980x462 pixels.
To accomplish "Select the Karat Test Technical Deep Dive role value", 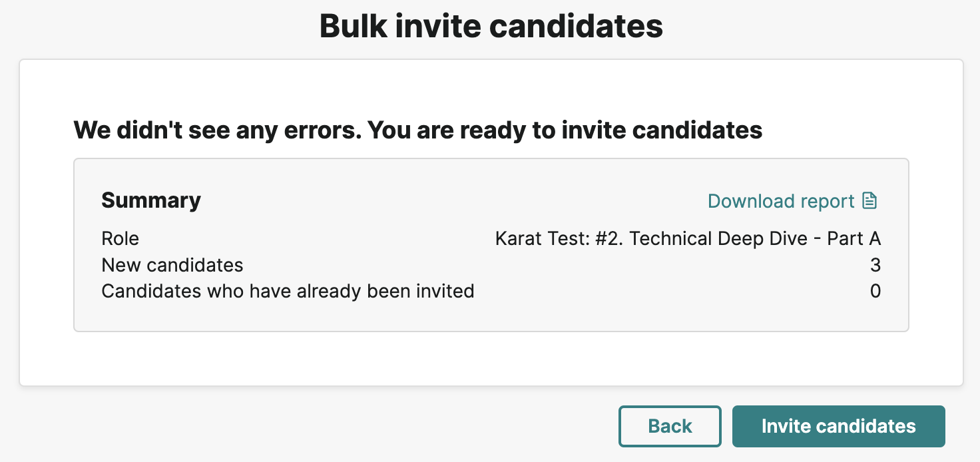I will [x=688, y=238].
